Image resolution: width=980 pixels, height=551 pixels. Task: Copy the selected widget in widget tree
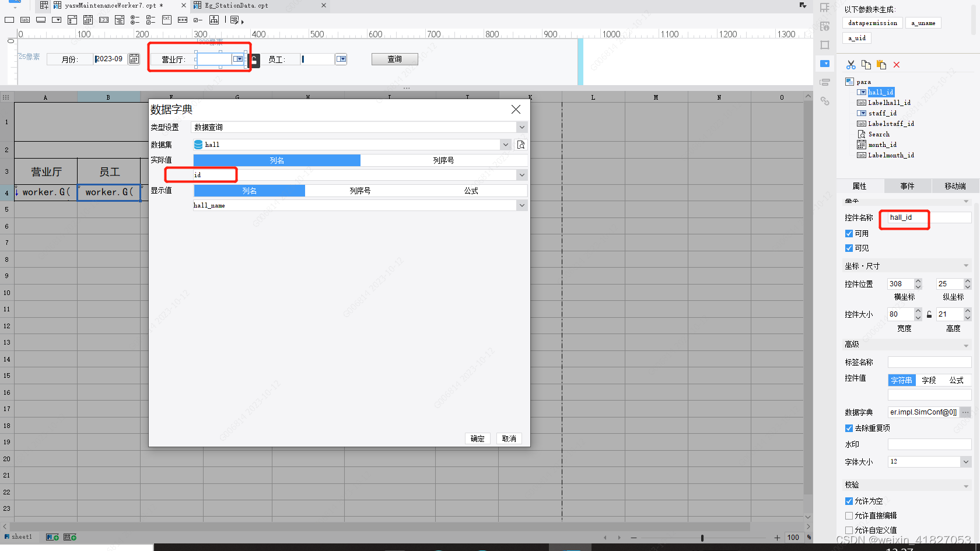click(x=866, y=65)
